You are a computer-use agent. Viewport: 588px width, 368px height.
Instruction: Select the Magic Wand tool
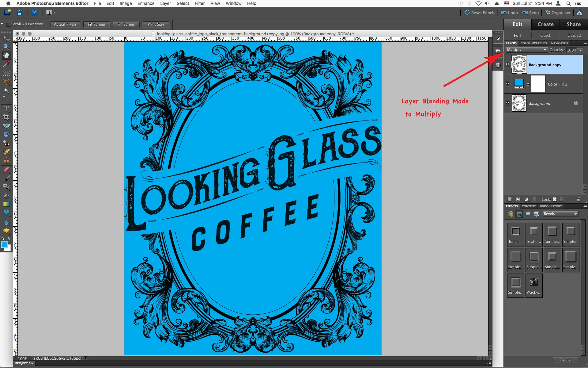pyautogui.click(x=6, y=90)
